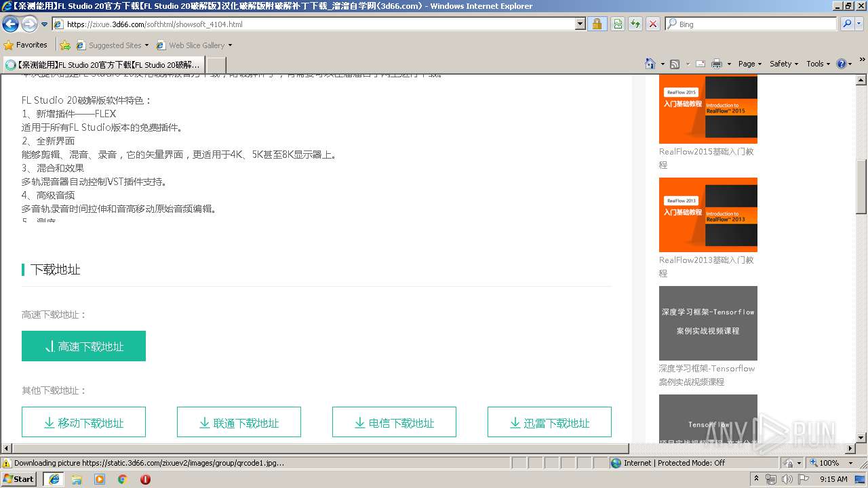Click the Refresh page icon
The image size is (868, 488).
[635, 24]
